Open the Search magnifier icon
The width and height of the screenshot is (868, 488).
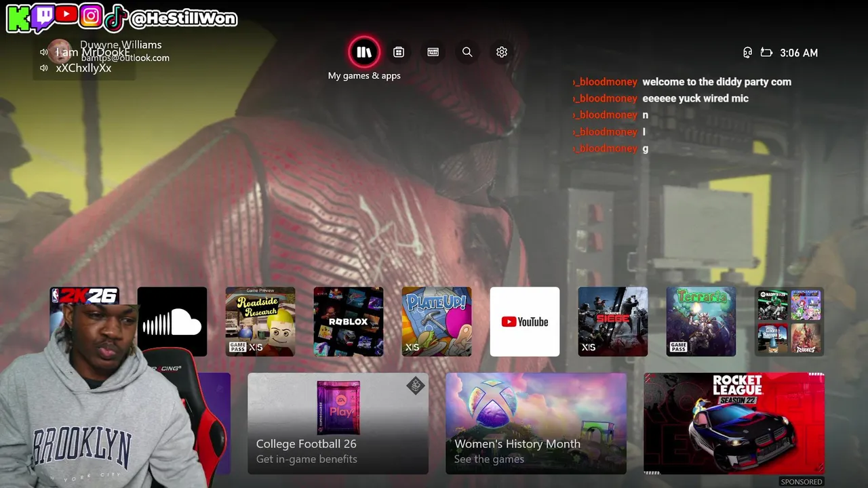tap(467, 52)
